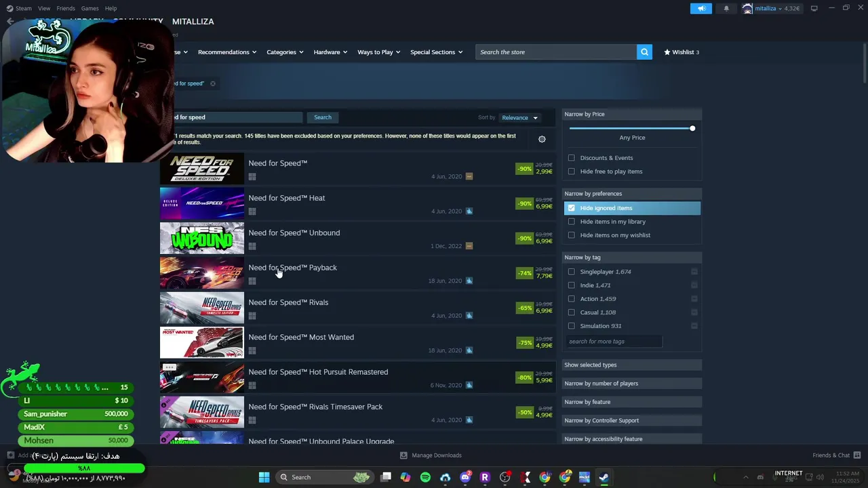The height and width of the screenshot is (488, 868).
Task: Click the Manage Downloads label
Action: [437, 455]
